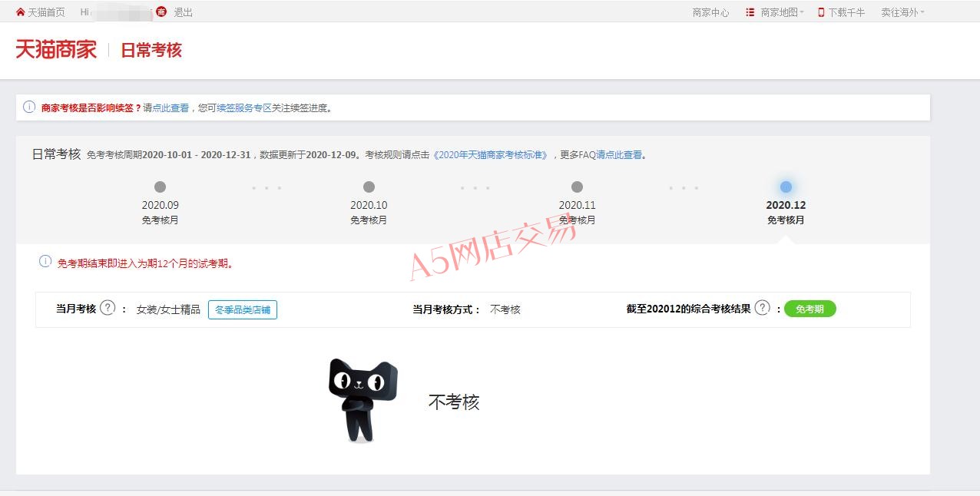Open 商家中心 in the top bar
The width and height of the screenshot is (980, 496).
[x=710, y=12]
